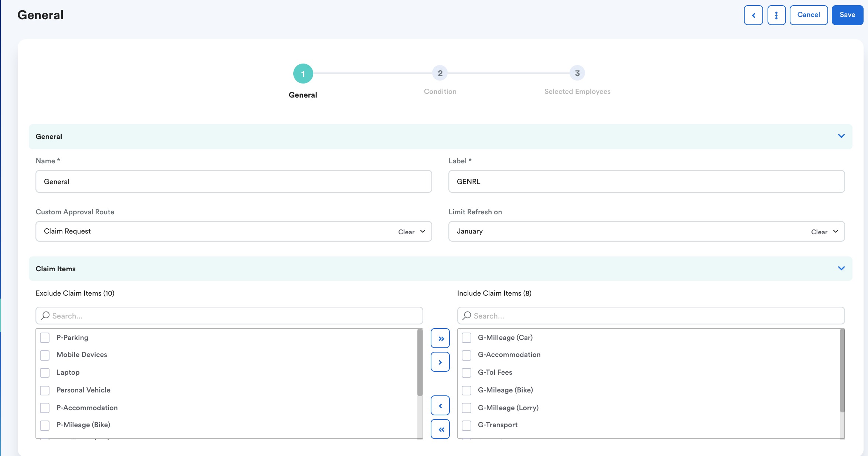Select the Personal Vehicle checkbox
The height and width of the screenshot is (456, 868).
click(45, 390)
